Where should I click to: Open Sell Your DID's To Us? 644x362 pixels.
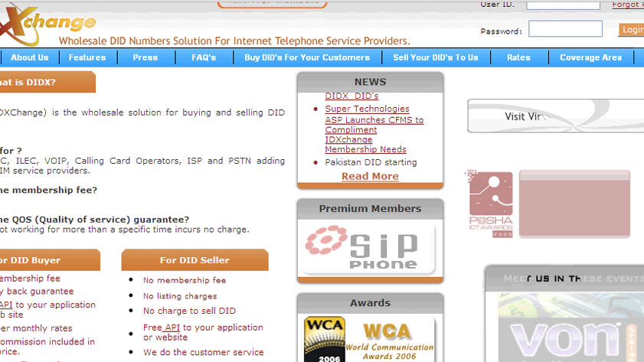pos(435,57)
